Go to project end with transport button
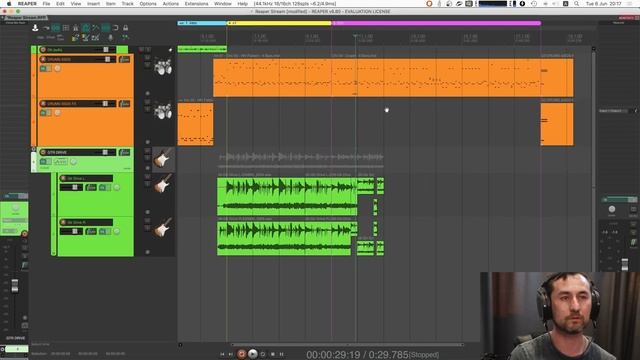Screen dimensions: 640x360 231,354
